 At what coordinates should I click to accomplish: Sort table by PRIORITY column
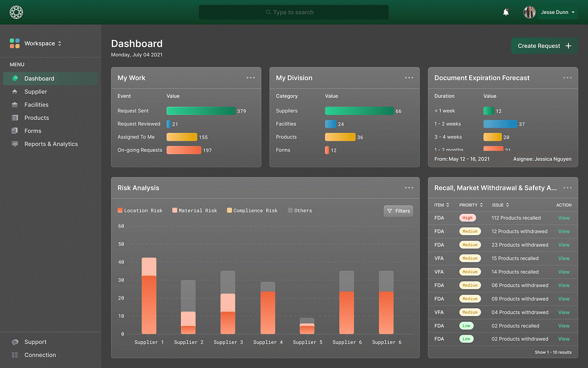point(471,205)
